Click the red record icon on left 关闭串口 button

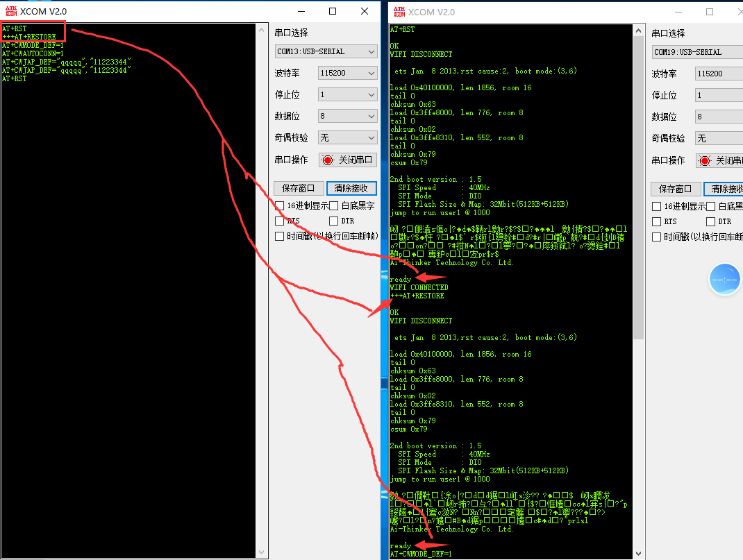(328, 160)
